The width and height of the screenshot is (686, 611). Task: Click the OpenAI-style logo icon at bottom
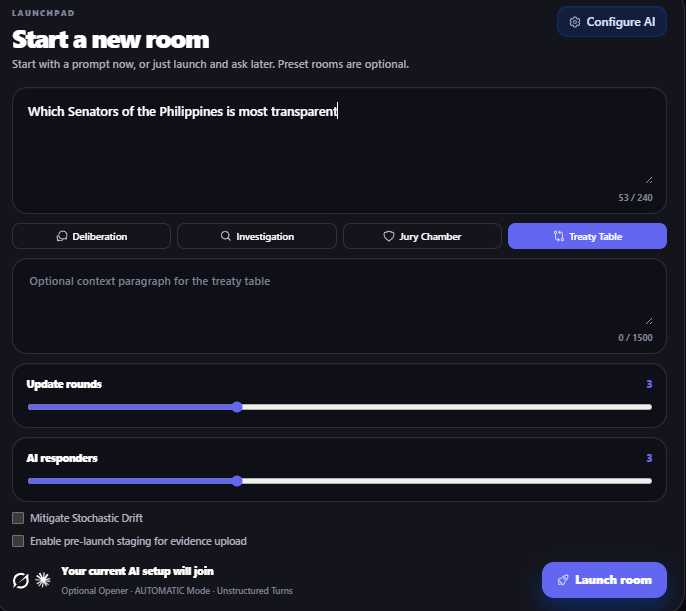(21, 580)
